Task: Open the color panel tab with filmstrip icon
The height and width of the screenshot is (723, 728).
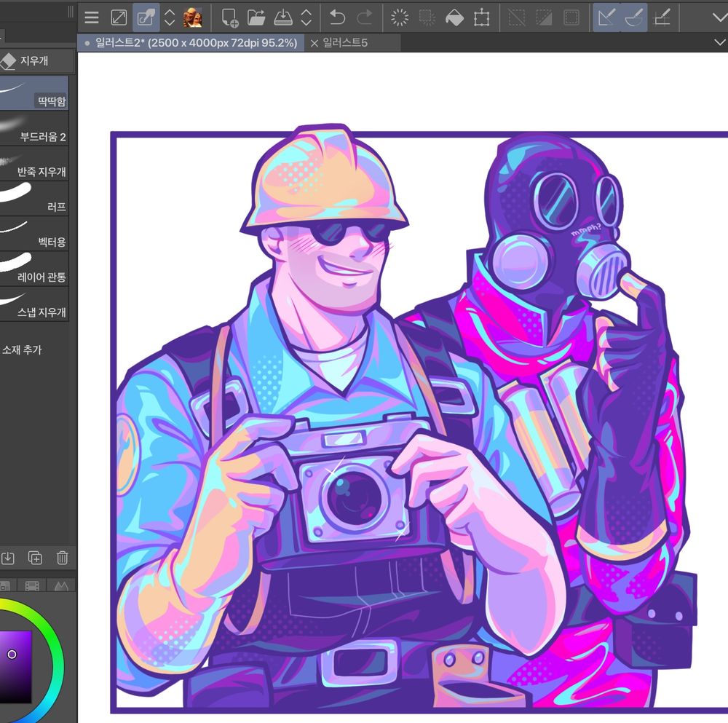Action: click(32, 586)
